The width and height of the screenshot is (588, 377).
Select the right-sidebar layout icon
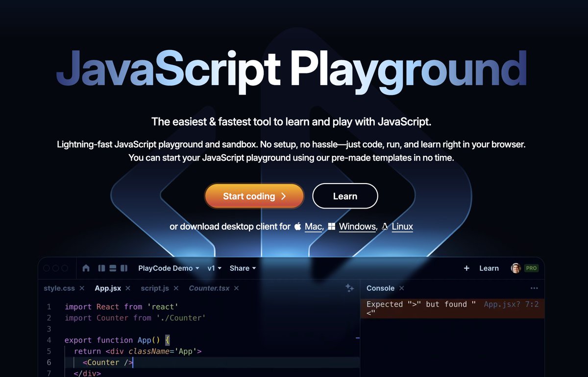coord(124,268)
